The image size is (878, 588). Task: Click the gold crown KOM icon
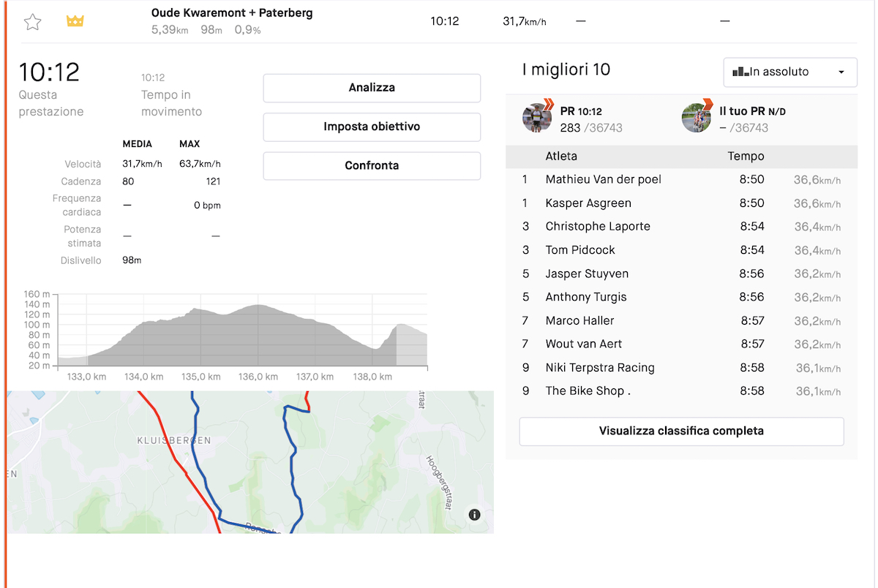[x=75, y=21]
